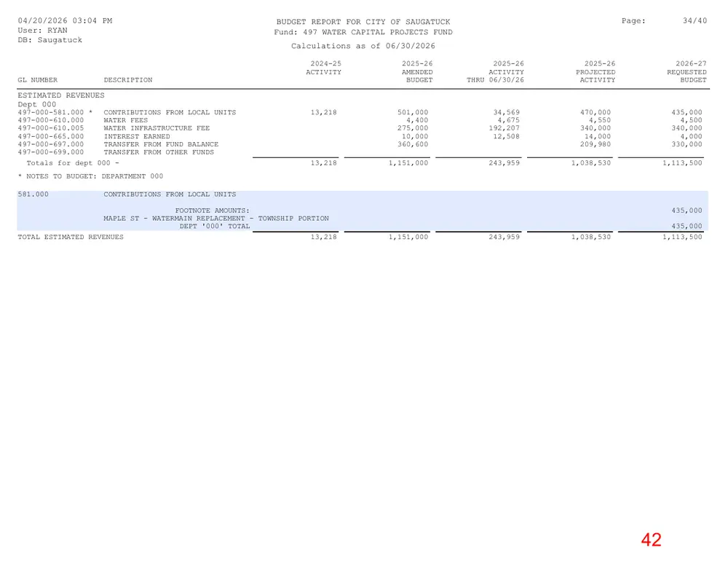
Task: Click the "WATER FEES" description
Action: 126,120
